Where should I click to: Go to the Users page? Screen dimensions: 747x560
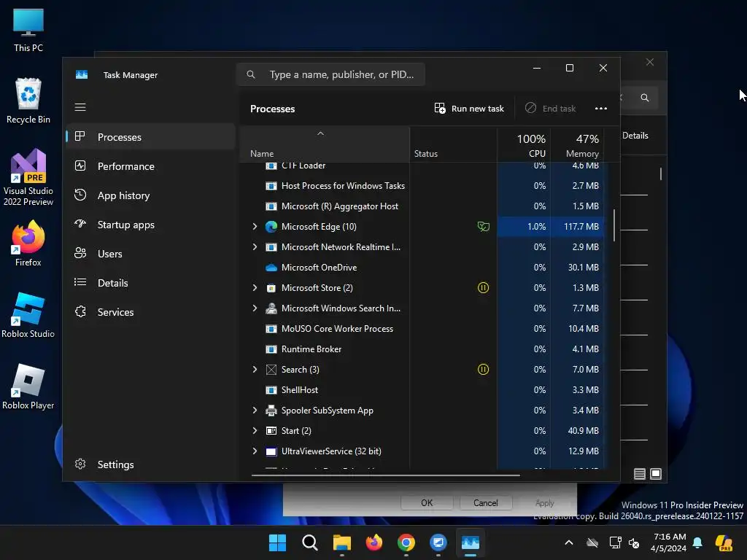pos(150,254)
